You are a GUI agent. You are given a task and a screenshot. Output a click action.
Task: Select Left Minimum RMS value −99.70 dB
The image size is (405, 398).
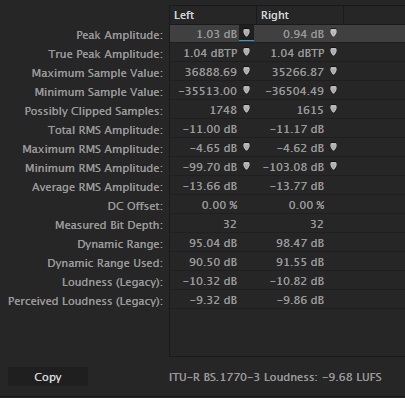click(210, 167)
